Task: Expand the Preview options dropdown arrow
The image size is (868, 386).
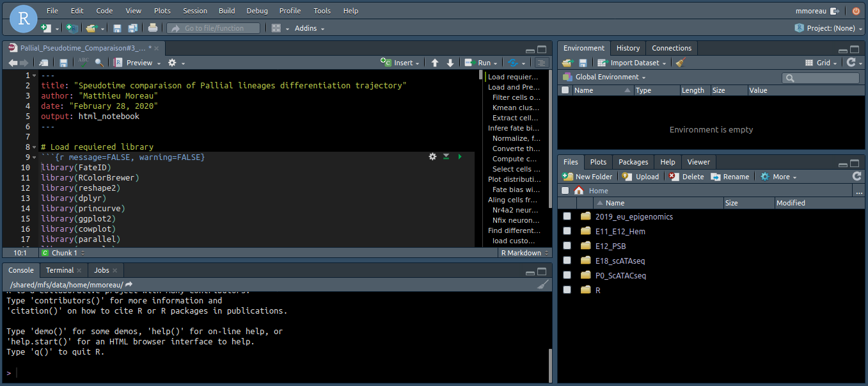Action: point(158,63)
